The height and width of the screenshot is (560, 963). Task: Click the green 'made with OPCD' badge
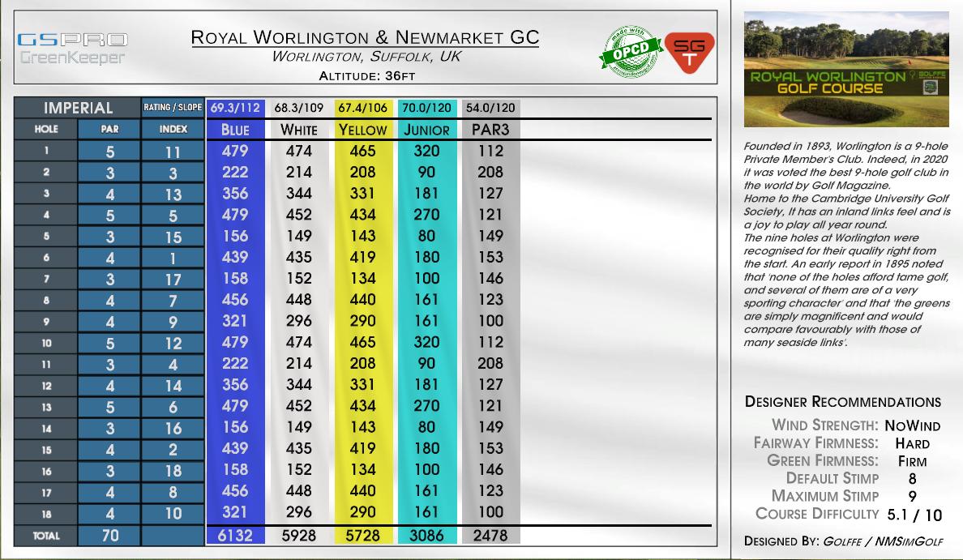pos(630,52)
